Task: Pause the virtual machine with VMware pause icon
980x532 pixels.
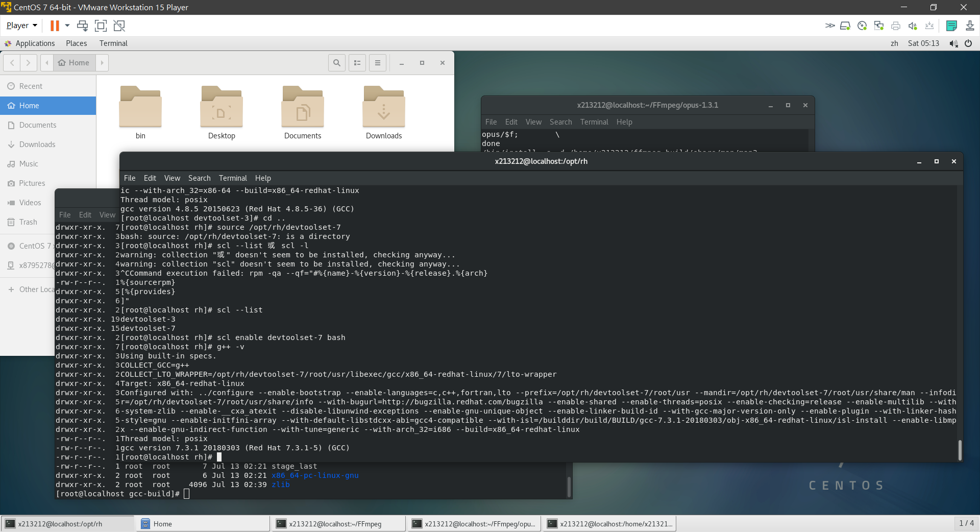Action: click(55, 26)
